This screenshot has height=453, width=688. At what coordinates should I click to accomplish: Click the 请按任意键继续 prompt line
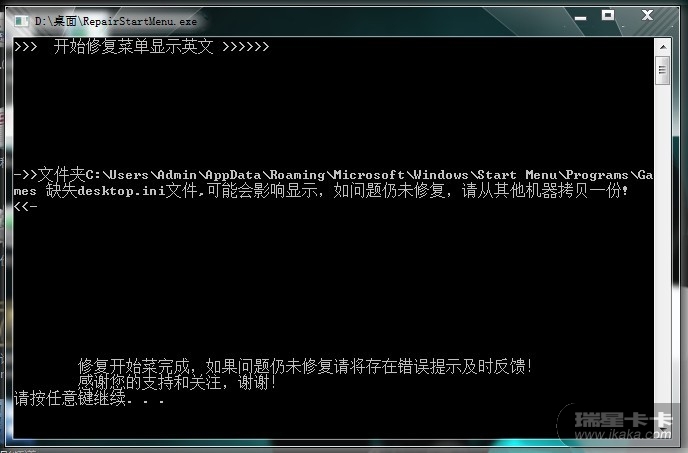[x=89, y=398]
